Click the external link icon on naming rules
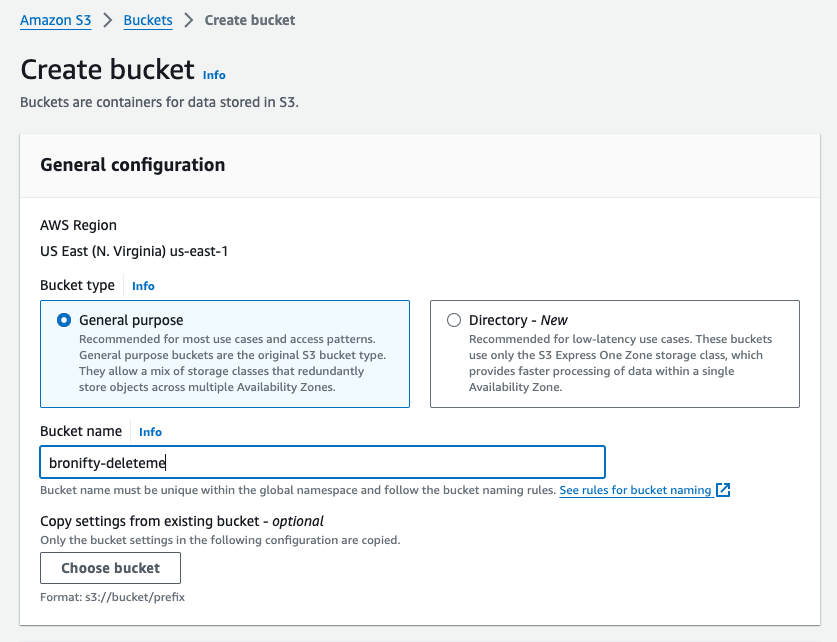 (x=724, y=490)
